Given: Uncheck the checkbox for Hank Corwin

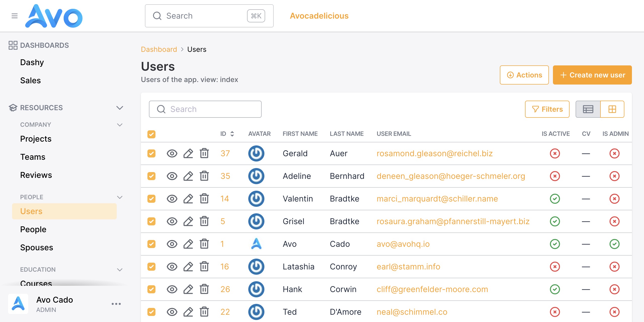Looking at the screenshot, I should tap(151, 289).
